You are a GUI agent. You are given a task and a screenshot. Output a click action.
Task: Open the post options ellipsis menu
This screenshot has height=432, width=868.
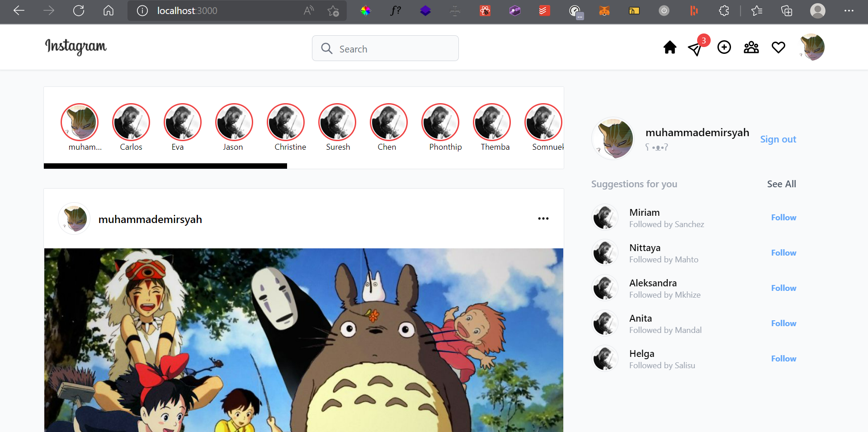(x=543, y=218)
